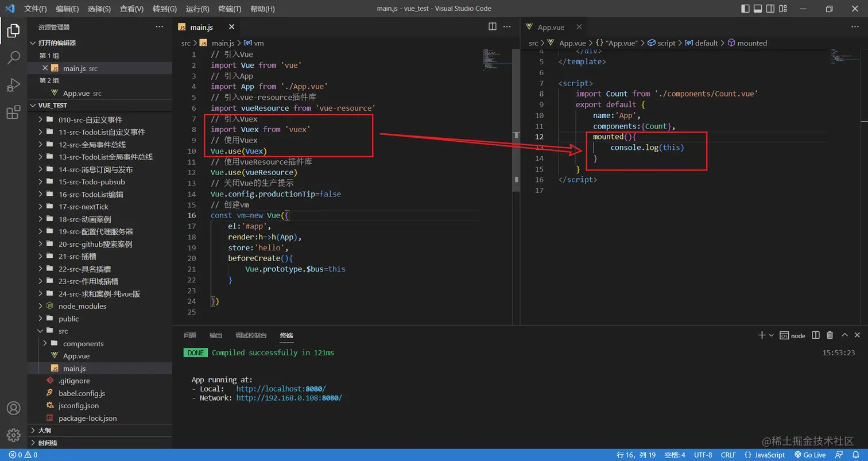Maximize the panel with up chevron
This screenshot has width=868, height=461.
(x=844, y=335)
